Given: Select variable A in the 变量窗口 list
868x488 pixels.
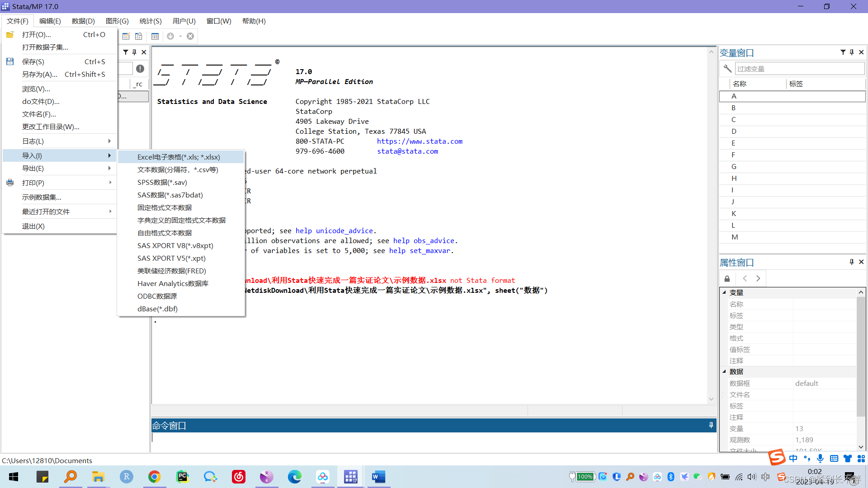Looking at the screenshot, I should pyautogui.click(x=792, y=96).
